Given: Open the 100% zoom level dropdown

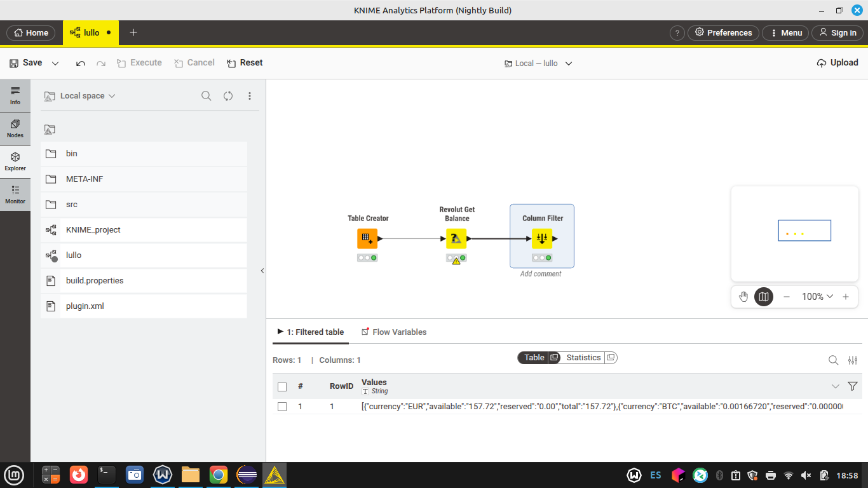Looking at the screenshot, I should [x=817, y=297].
